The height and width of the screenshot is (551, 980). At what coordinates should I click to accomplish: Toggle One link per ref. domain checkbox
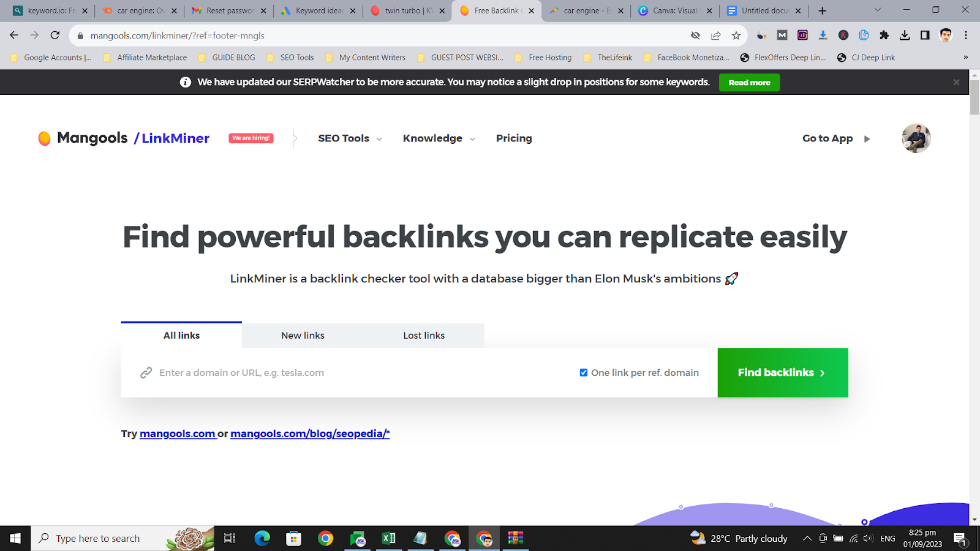click(x=584, y=373)
